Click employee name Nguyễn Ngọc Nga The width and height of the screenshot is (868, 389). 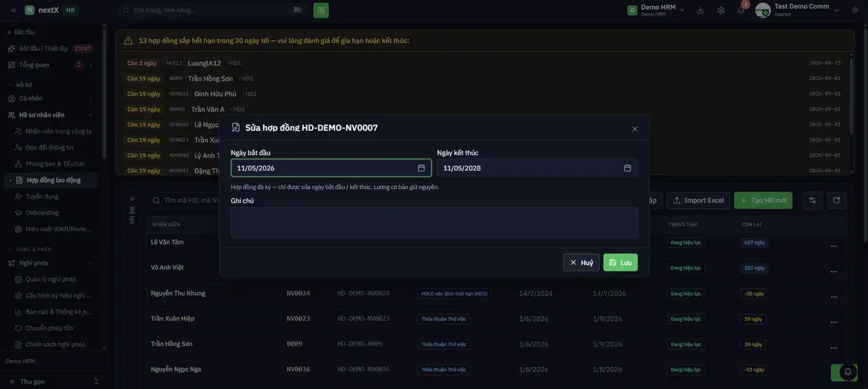point(176,369)
